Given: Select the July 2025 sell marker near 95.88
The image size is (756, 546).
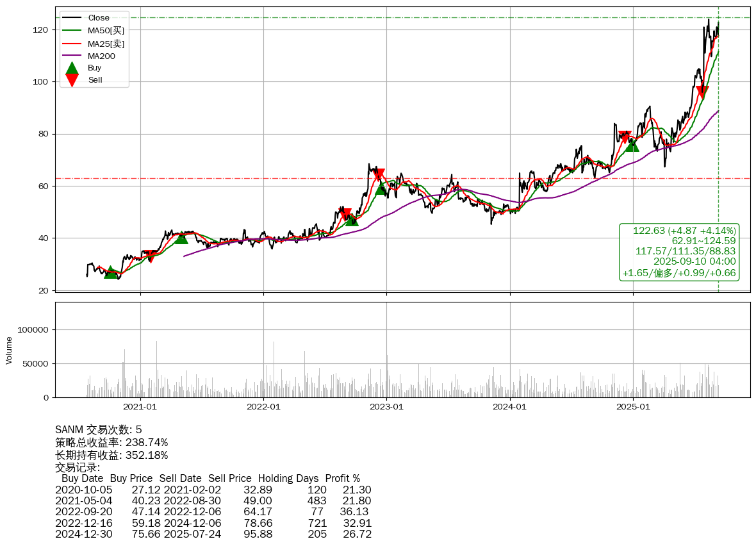Looking at the screenshot, I should [702, 92].
